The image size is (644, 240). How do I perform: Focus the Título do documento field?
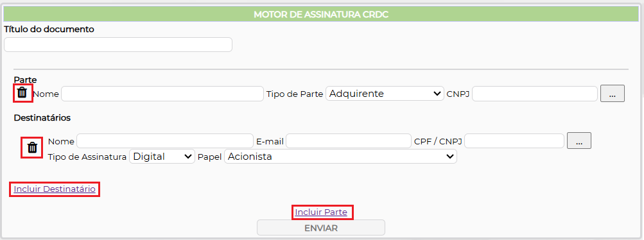coord(118,45)
